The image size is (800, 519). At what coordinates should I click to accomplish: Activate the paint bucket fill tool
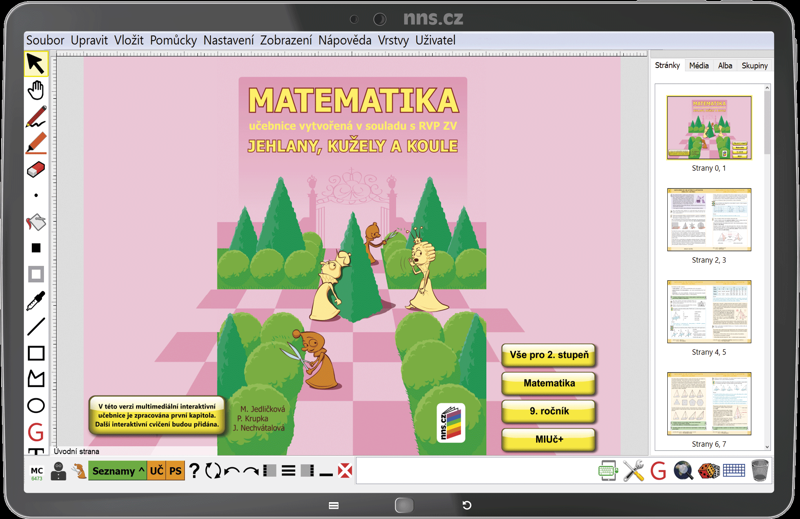pos(36,222)
